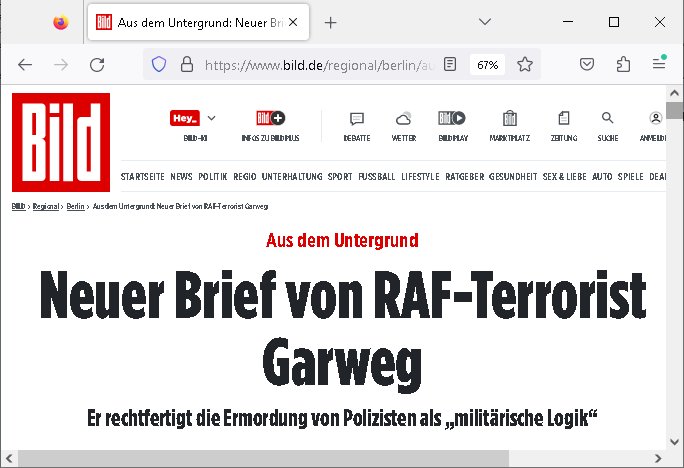The width and height of the screenshot is (684, 468).
Task: Click the Berlin breadcrumb link
Action: tap(75, 206)
